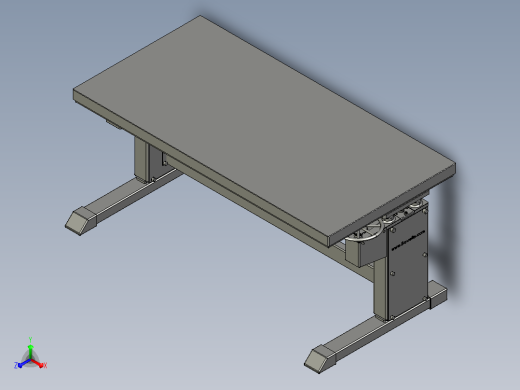Select the small bracket under the tabletop's left corner

[115, 124]
